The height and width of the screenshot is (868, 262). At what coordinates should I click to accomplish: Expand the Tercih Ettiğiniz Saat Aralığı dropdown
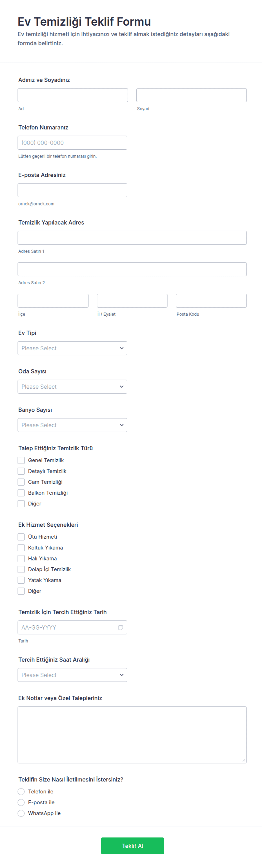[72, 675]
